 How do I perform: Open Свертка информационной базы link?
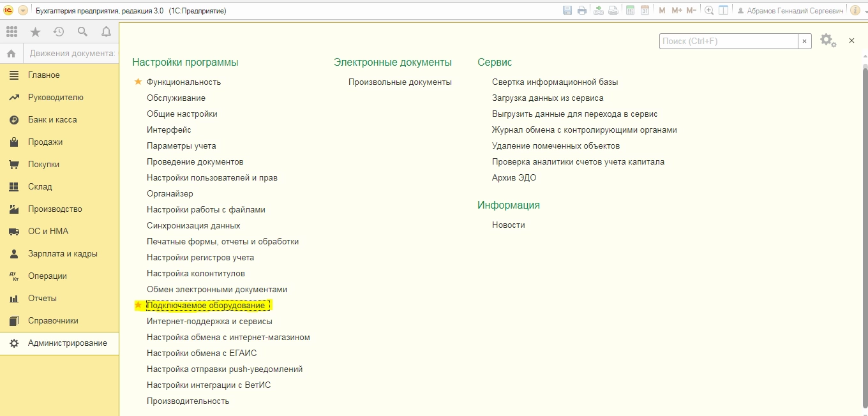click(555, 82)
